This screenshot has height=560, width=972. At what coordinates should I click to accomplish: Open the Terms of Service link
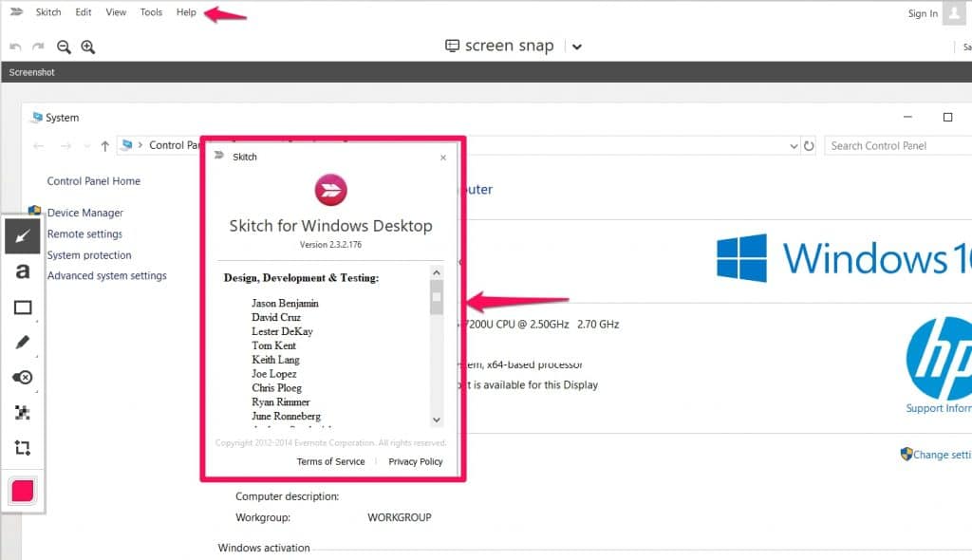pos(330,461)
